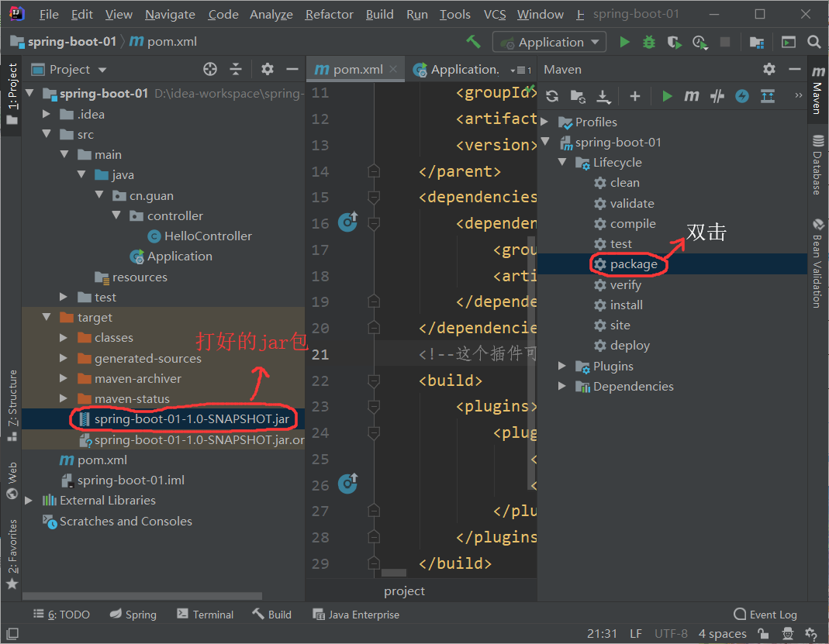The width and height of the screenshot is (829, 644).
Task: Show more Maven toolbar actions chevron
Action: (x=798, y=95)
